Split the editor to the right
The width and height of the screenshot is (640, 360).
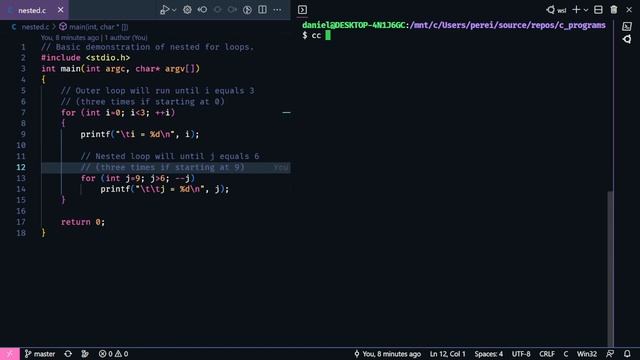262,10
